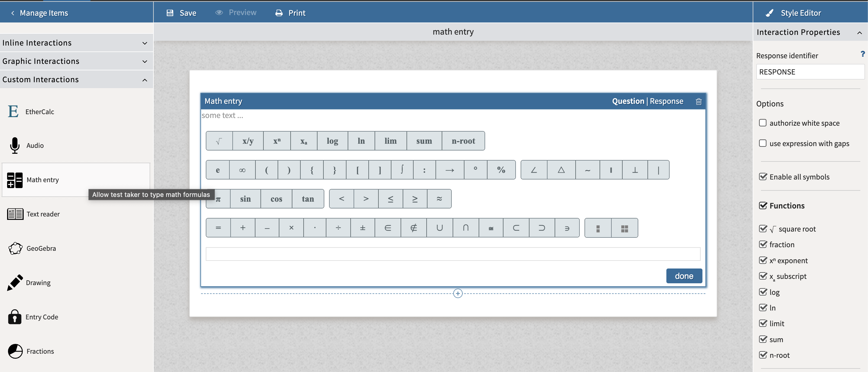Select the EtherCalc interaction icon
The image size is (868, 372).
click(13, 111)
